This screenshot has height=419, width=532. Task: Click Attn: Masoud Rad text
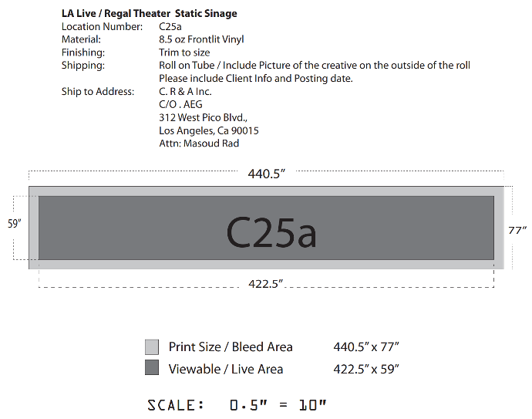click(199, 144)
